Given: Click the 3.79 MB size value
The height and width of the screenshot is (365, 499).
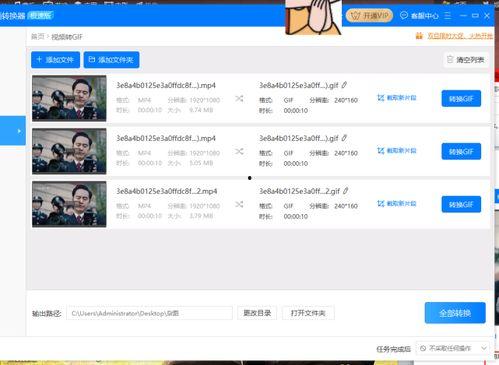Looking at the screenshot, I should [x=201, y=216].
